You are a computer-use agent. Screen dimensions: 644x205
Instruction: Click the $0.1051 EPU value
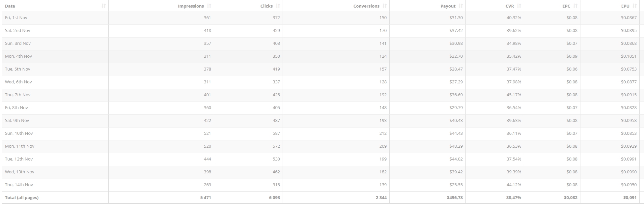coord(629,56)
